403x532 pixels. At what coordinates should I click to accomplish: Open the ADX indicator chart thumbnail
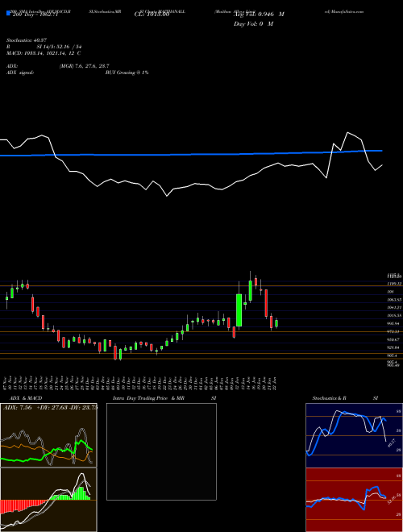pyautogui.click(x=48, y=435)
